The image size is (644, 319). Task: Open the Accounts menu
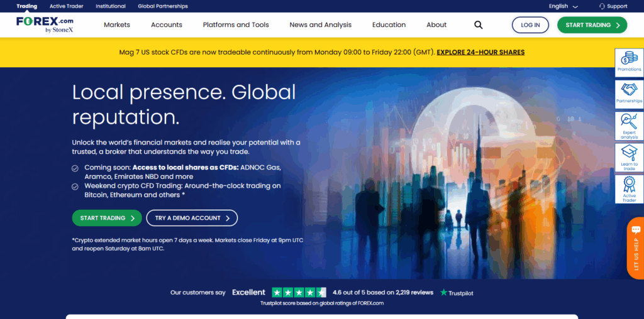(x=167, y=25)
